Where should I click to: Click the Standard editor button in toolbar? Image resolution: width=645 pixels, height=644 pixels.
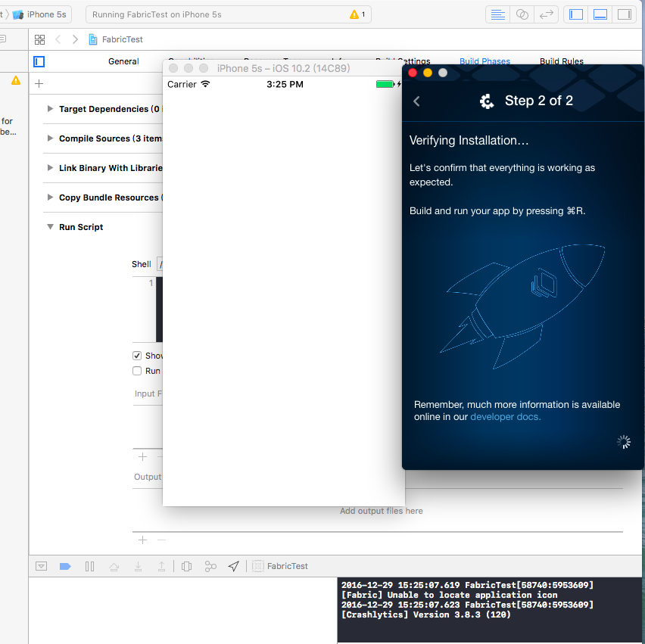click(497, 14)
